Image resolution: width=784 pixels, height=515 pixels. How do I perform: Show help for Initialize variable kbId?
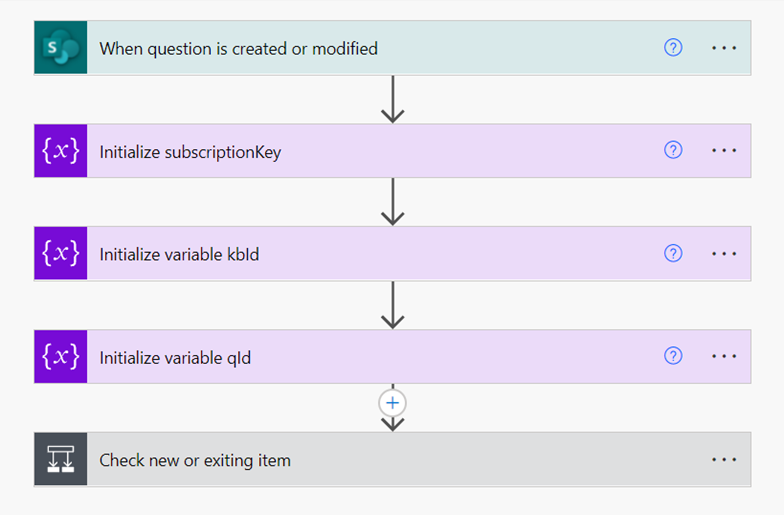pos(673,254)
